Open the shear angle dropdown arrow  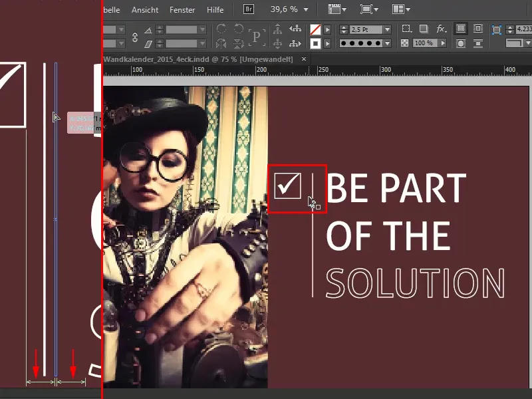click(x=203, y=43)
